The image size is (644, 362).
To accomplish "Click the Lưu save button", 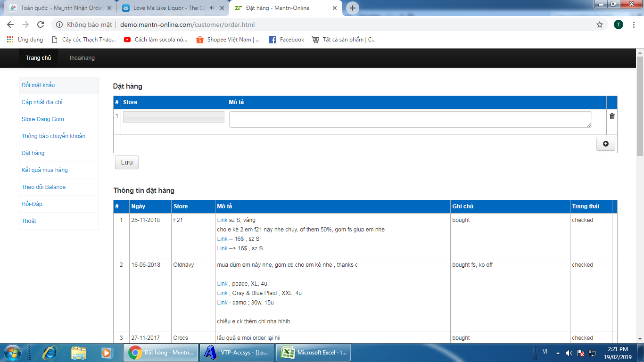I will pos(126,162).
